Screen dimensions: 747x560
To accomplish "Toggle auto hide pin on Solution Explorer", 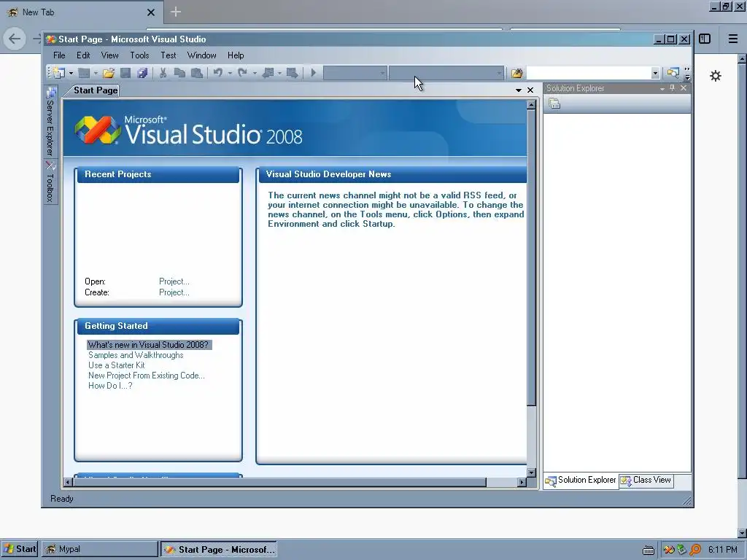I will (x=672, y=88).
